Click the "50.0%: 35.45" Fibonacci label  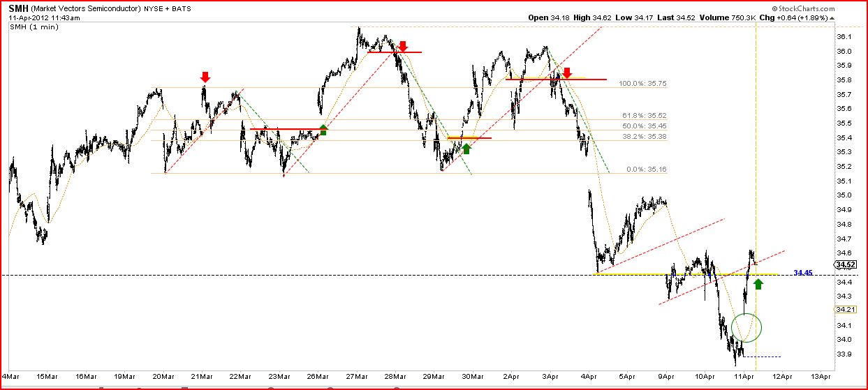(x=644, y=126)
